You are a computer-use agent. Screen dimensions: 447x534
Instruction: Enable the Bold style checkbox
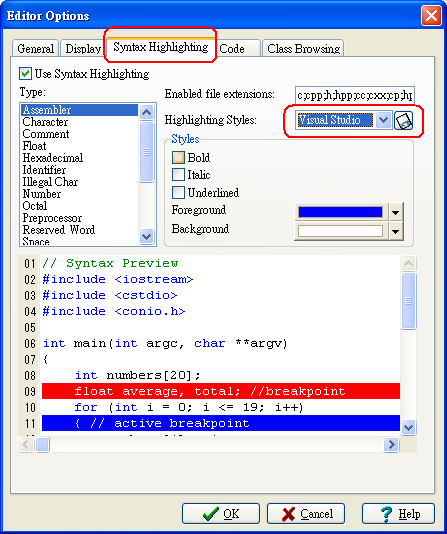(178, 157)
